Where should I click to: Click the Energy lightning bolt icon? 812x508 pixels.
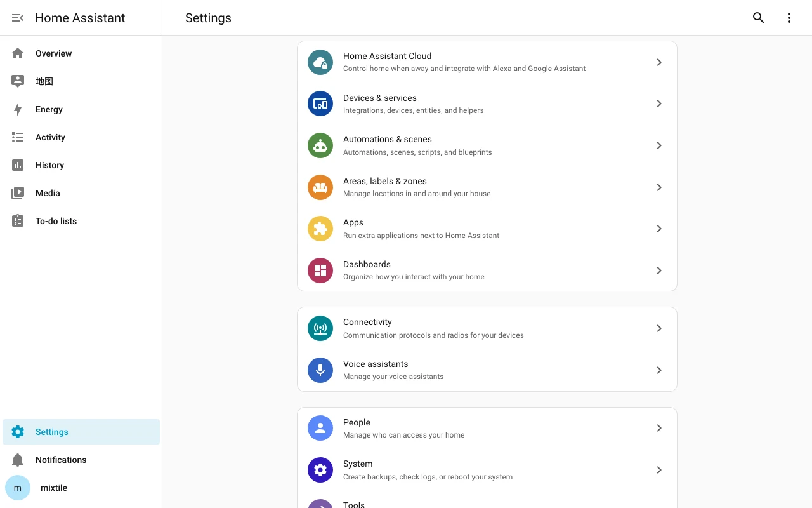point(18,109)
